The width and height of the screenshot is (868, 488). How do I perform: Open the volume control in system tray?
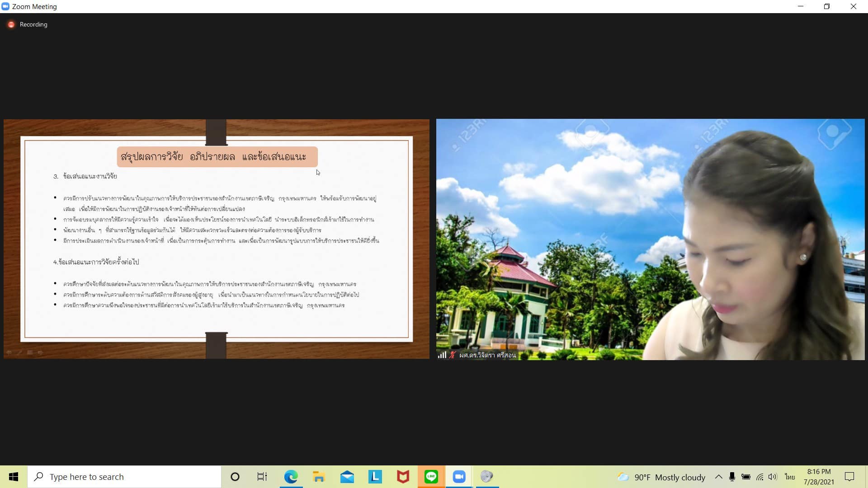(773, 477)
